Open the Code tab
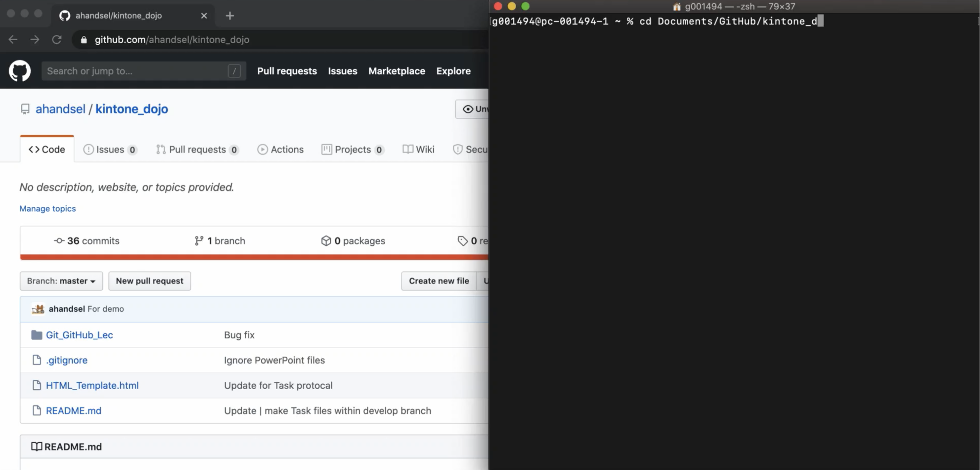980x470 pixels. [x=47, y=149]
